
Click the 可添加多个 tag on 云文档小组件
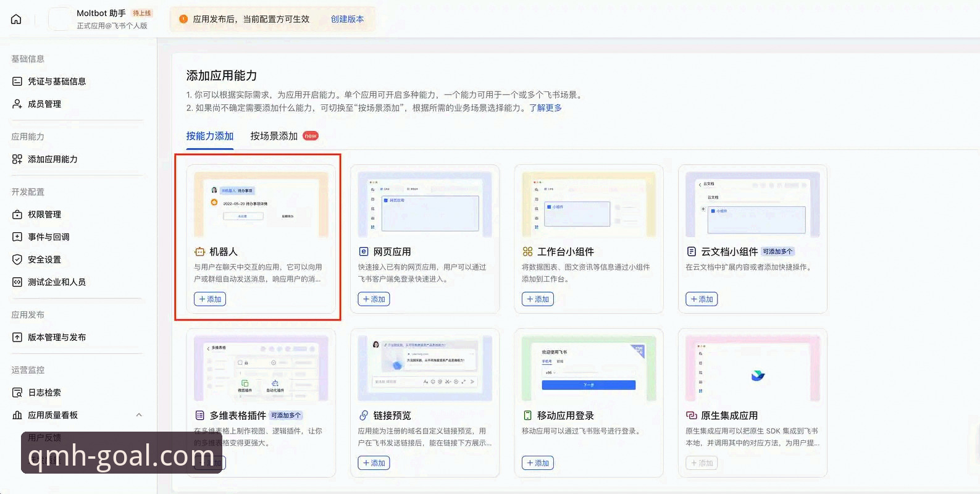pyautogui.click(x=777, y=252)
